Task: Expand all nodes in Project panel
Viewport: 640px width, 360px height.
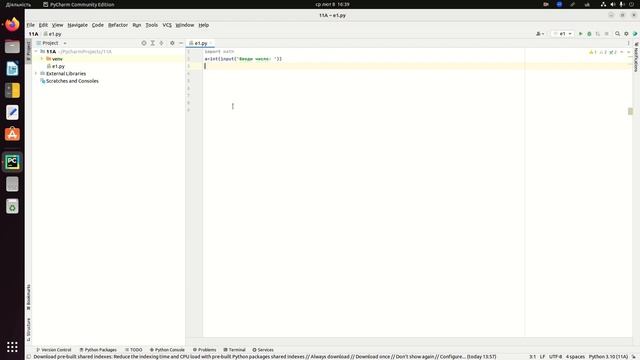Action: point(153,43)
